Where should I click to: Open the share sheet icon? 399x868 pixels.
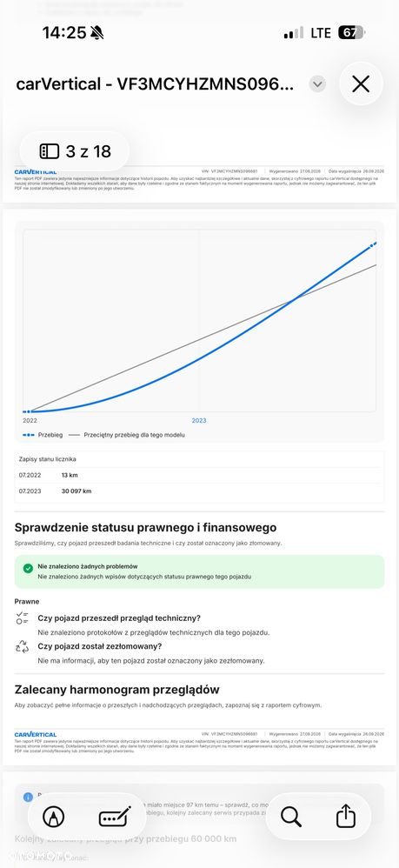click(346, 816)
